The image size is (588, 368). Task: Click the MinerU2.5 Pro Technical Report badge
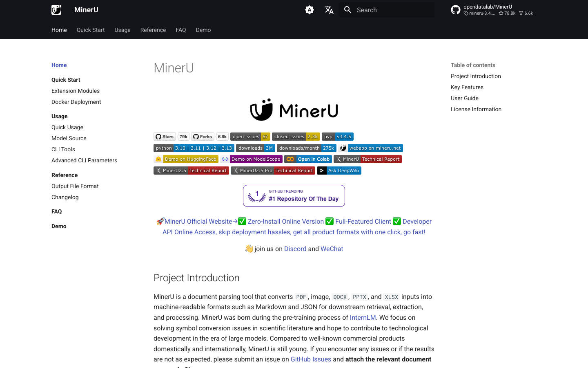(x=273, y=171)
